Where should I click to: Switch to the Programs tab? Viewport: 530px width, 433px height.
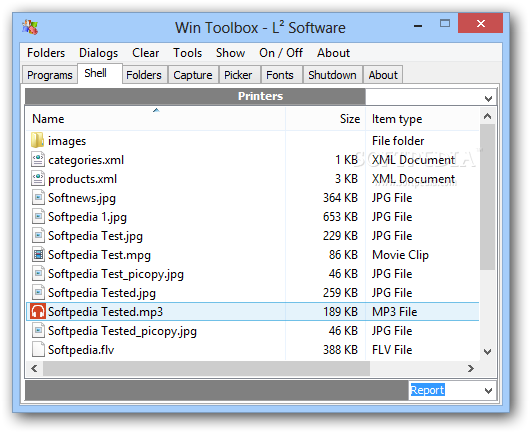coord(50,75)
